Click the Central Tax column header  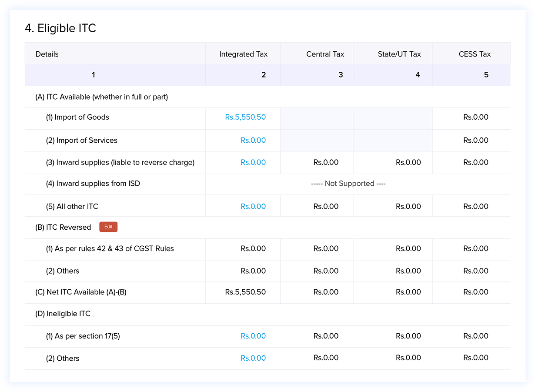coord(325,54)
